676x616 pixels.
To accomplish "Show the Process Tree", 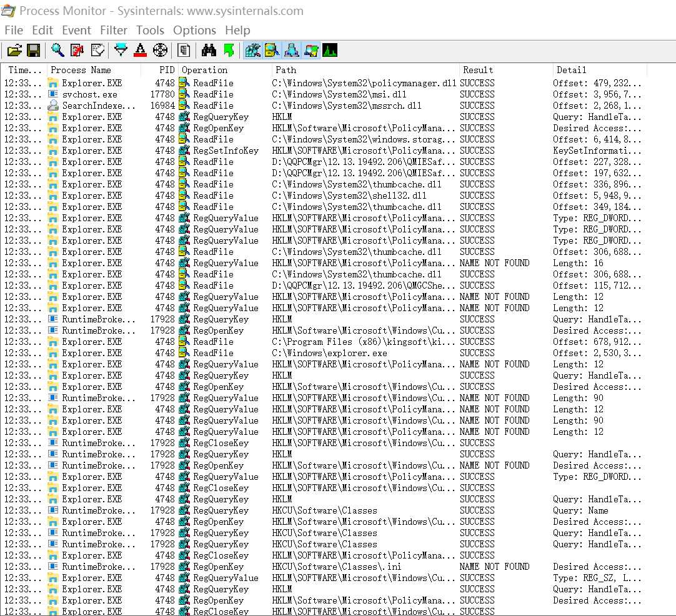I will click(184, 51).
